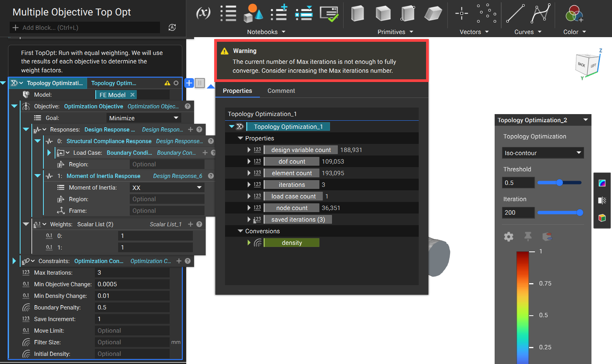This screenshot has width=612, height=364.
Task: Toggle the circle status indicator on Topology Optimization block
Action: point(176,83)
